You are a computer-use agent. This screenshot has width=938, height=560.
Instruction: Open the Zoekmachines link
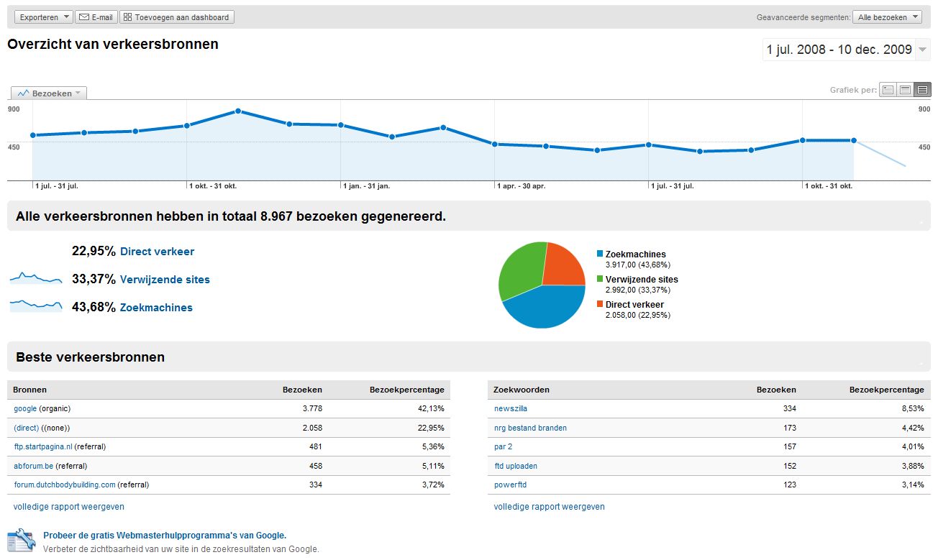[156, 308]
